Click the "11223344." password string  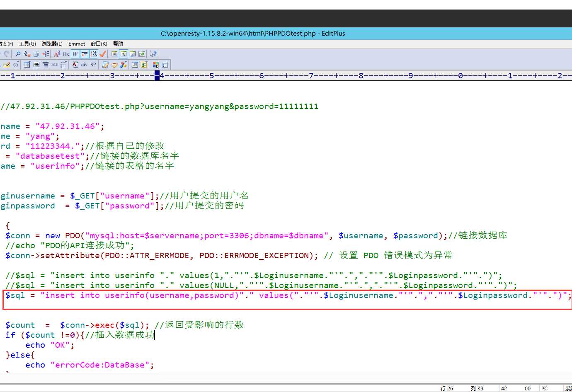52,146
